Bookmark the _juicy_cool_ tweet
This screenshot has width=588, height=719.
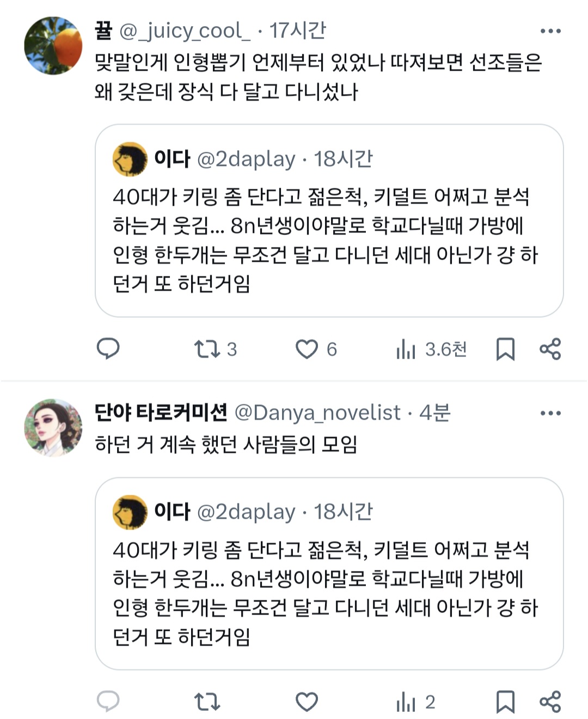point(505,349)
